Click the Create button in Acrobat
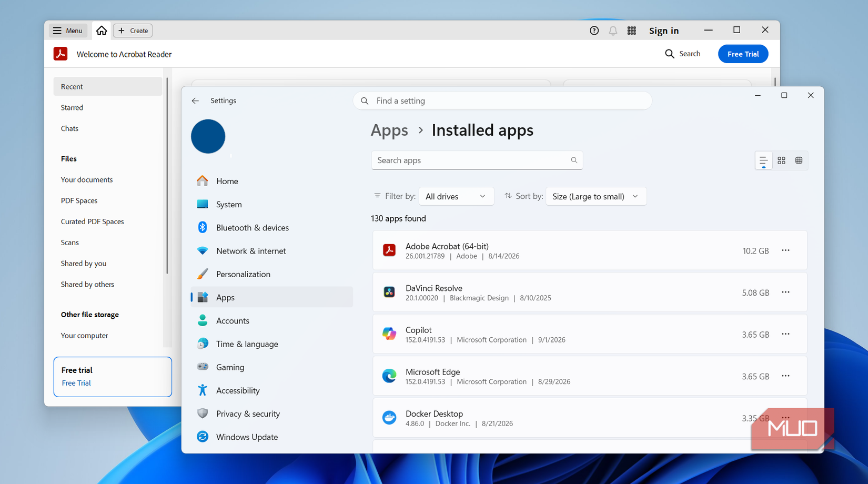The height and width of the screenshot is (484, 868). [x=133, y=31]
